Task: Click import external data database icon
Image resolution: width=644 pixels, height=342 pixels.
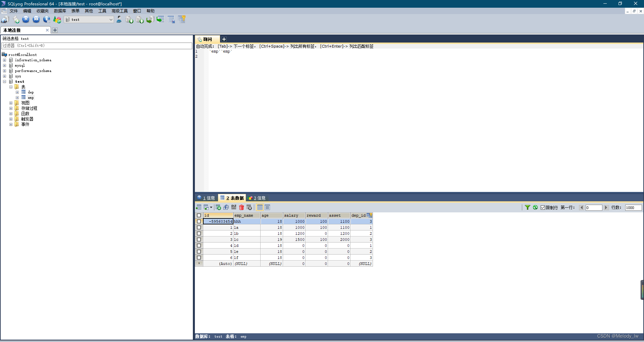Action: pyautogui.click(x=129, y=19)
